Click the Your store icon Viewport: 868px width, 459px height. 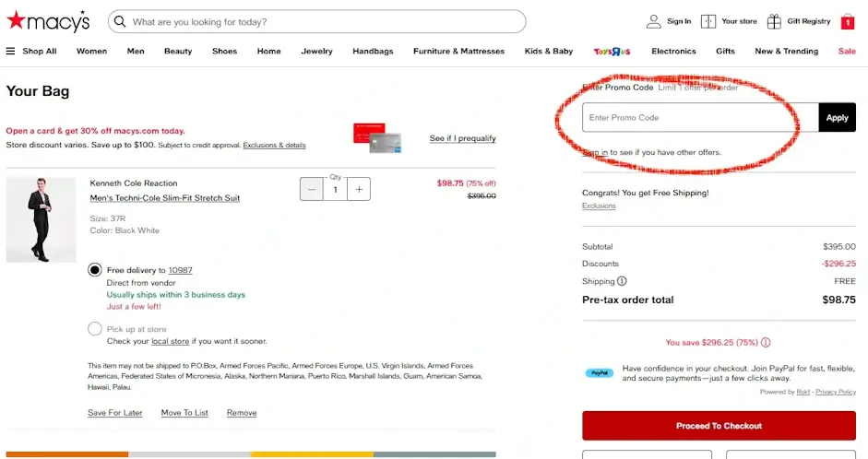point(708,21)
